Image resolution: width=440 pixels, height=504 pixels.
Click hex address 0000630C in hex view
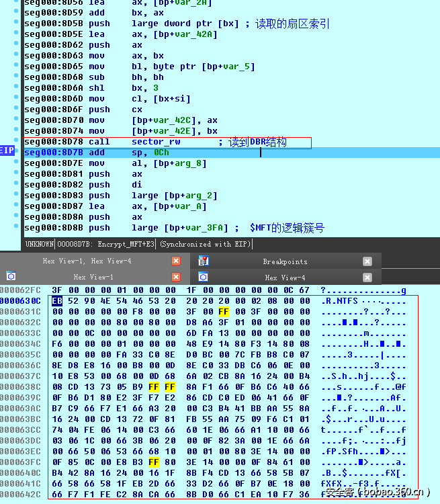(x=21, y=301)
